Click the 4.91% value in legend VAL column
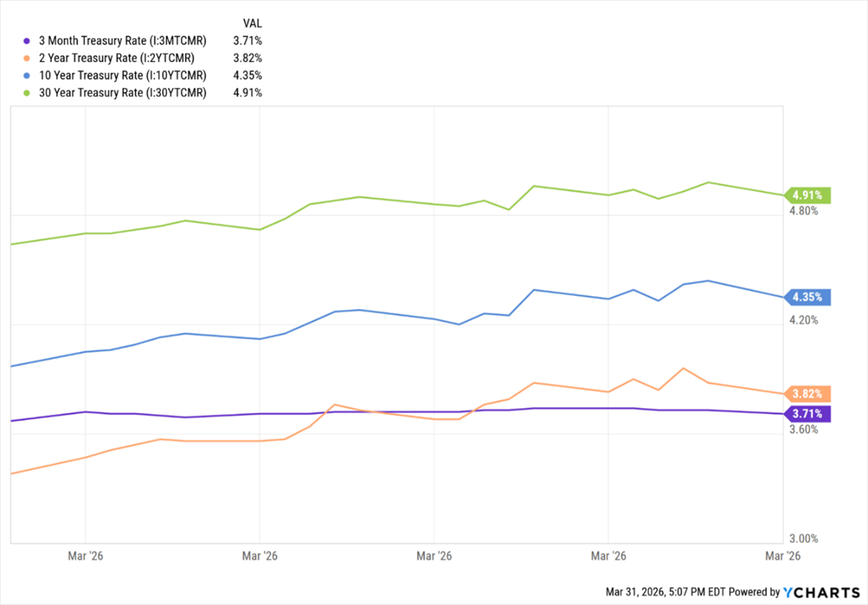The width and height of the screenshot is (868, 605). click(x=248, y=92)
